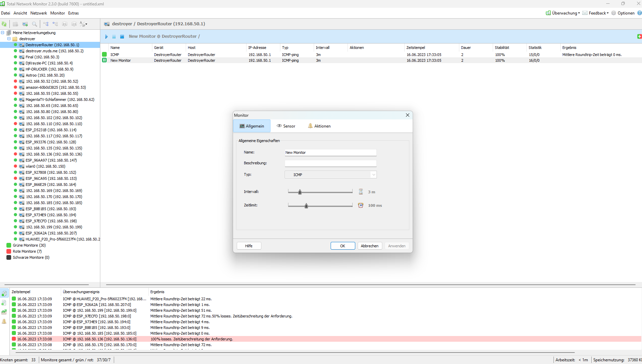Collapse the destroyer folder node

9,39
